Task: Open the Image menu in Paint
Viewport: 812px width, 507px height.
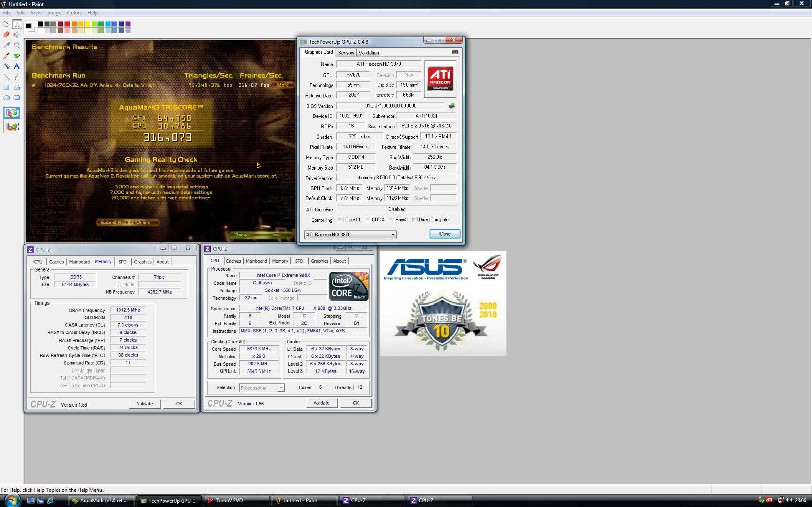Action: tap(54, 13)
